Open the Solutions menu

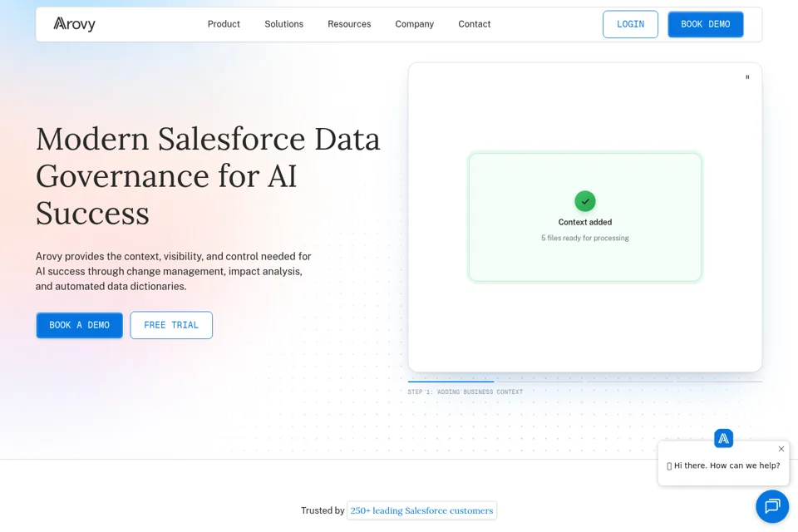pyautogui.click(x=283, y=24)
